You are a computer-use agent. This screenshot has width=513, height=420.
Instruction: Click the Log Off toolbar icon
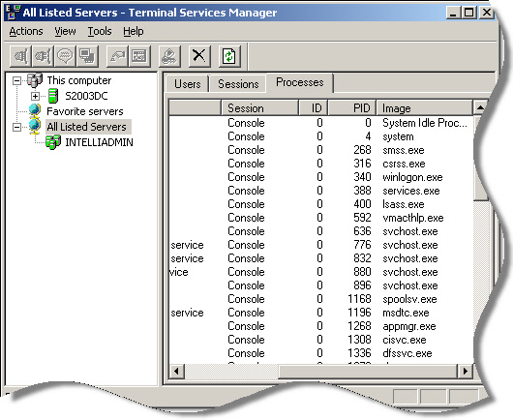coord(169,56)
